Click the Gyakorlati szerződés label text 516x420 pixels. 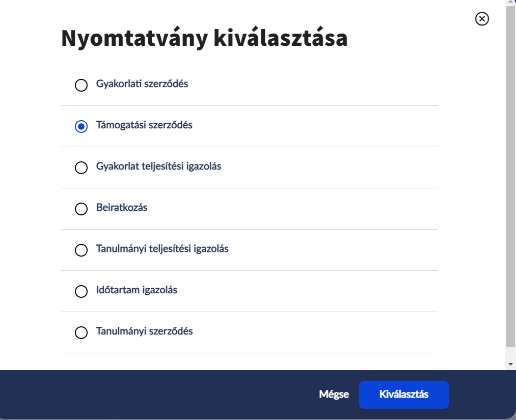coord(142,83)
